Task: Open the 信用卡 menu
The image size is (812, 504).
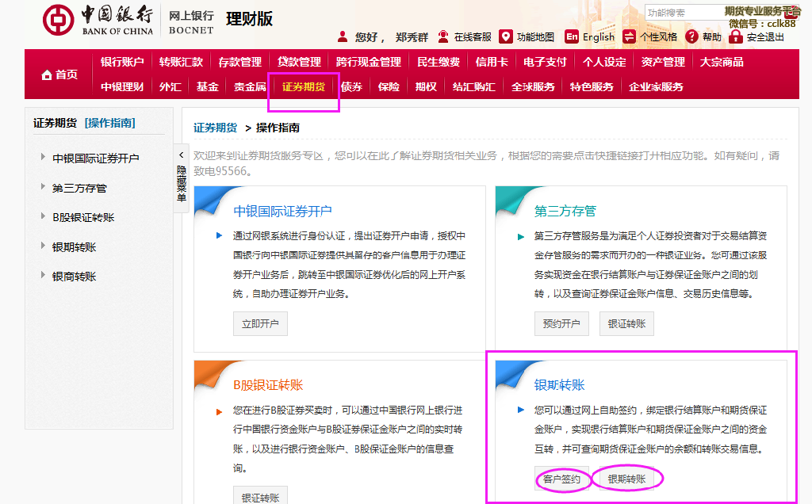Action: click(492, 62)
